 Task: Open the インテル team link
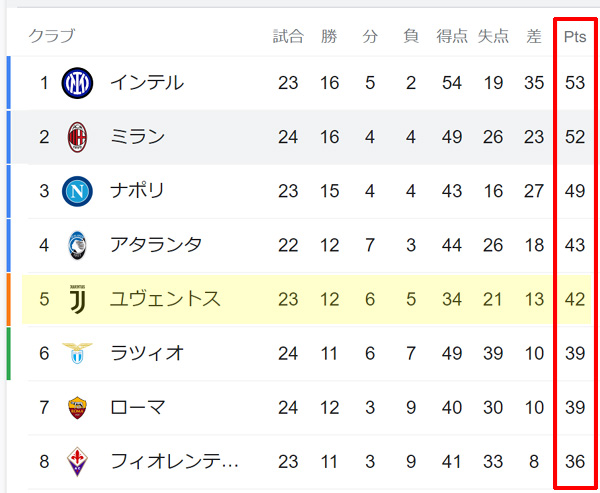147,83
